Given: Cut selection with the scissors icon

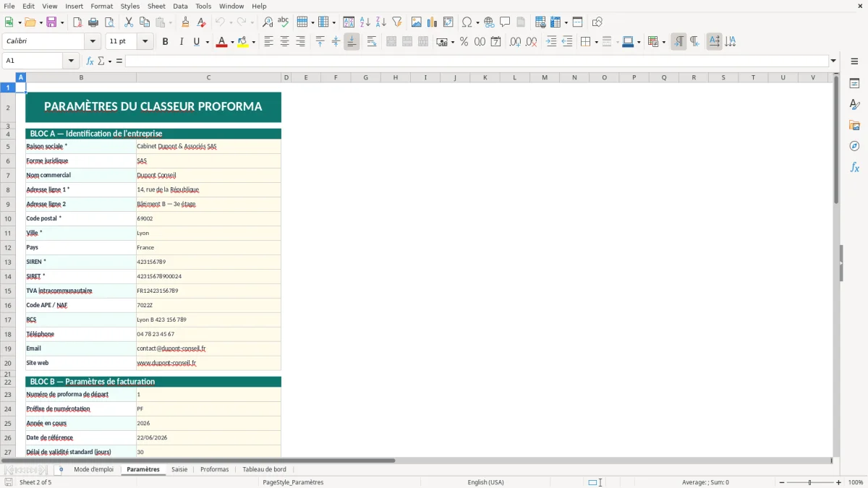Looking at the screenshot, I should [129, 22].
